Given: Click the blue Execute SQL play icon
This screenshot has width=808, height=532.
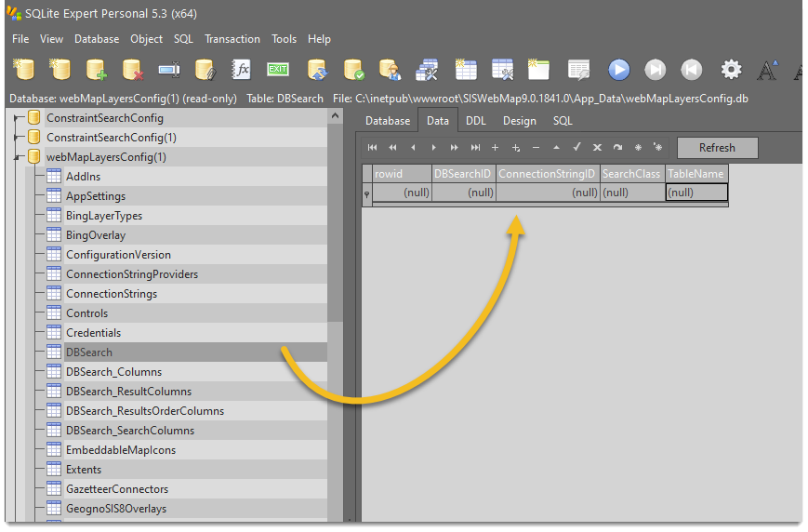Looking at the screenshot, I should point(619,70).
